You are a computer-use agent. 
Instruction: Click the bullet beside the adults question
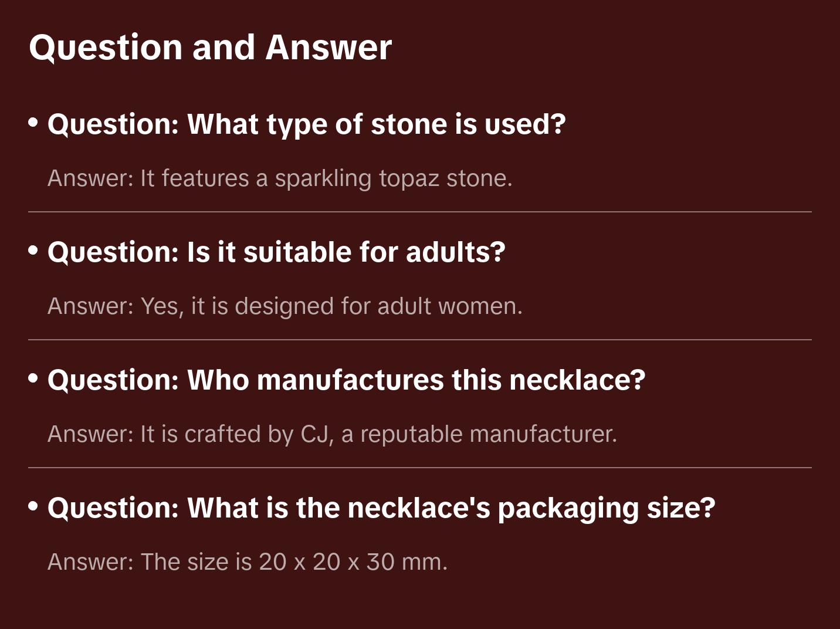click(x=33, y=251)
